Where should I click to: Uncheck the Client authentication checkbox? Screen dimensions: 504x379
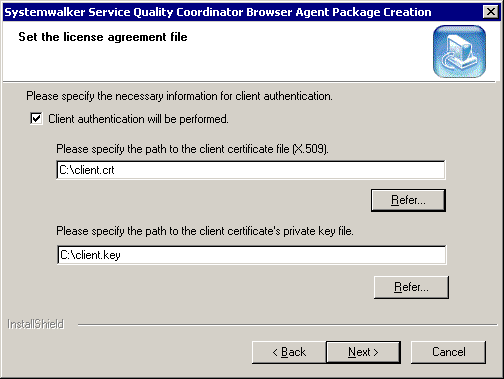[36, 119]
